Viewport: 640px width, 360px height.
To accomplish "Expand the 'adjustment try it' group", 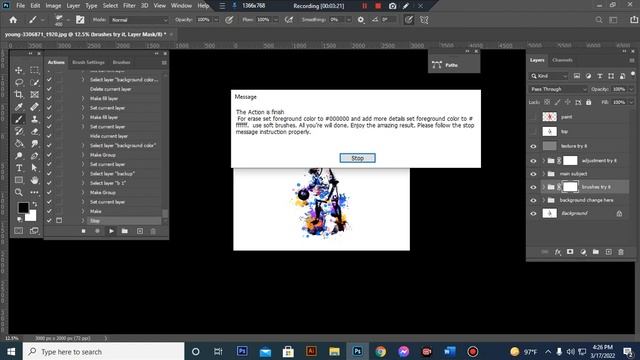I will point(544,161).
